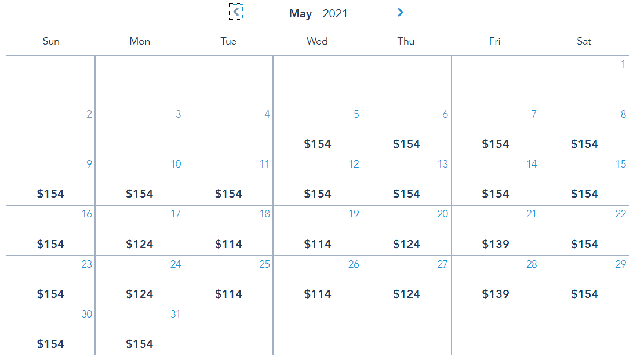637x364 pixels.
Task: Select May 25 at $114
Action: coord(228,280)
